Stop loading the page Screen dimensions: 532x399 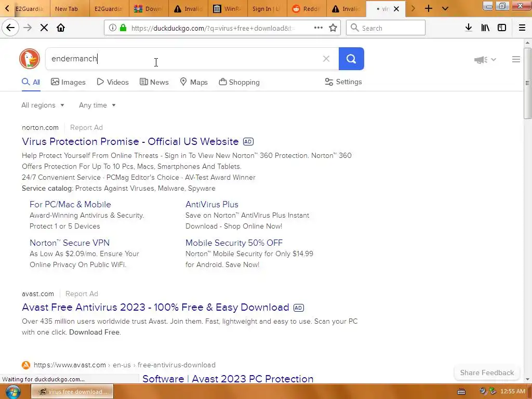coord(44,28)
